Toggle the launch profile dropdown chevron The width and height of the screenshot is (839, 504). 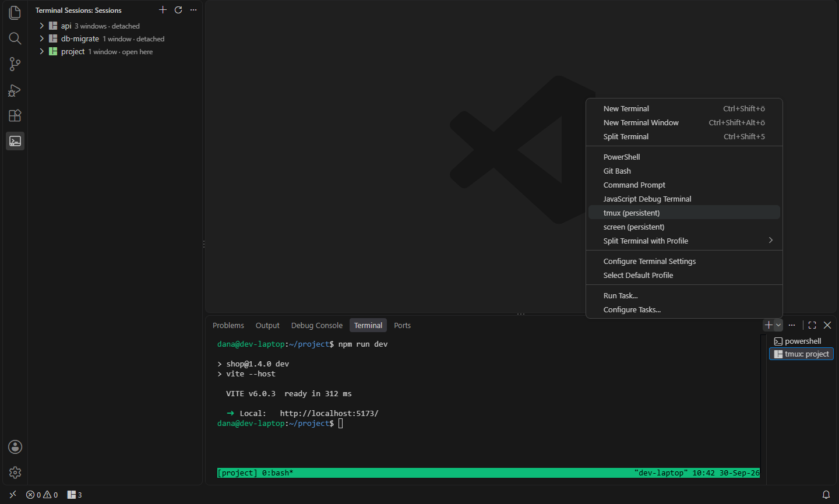(x=778, y=325)
